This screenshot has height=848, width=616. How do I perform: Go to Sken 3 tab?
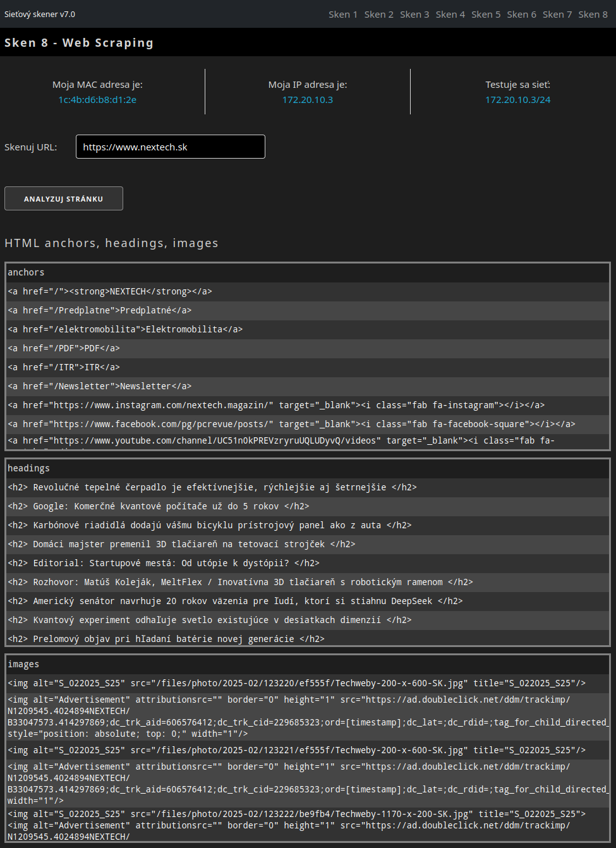[414, 15]
